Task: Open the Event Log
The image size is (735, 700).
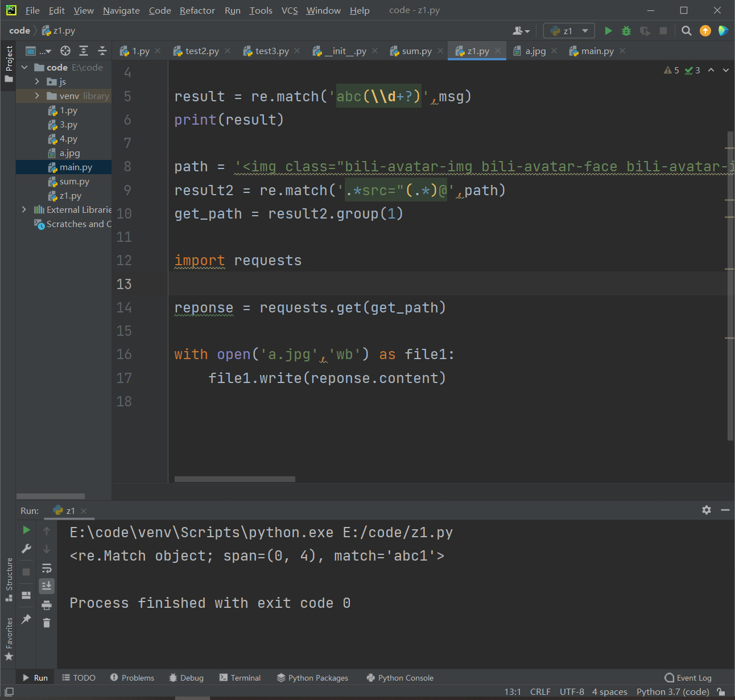Action: click(x=688, y=678)
